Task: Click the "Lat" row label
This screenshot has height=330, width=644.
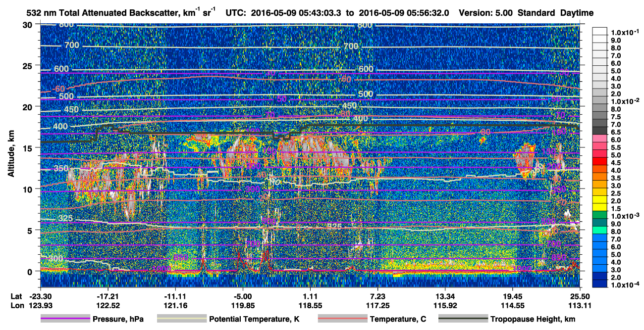Action: [16, 296]
